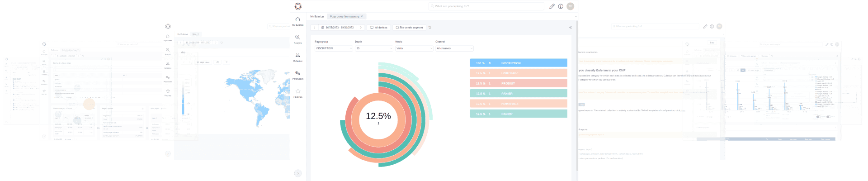Select the second HOMEPAGE 12.5 % row

coord(519,104)
